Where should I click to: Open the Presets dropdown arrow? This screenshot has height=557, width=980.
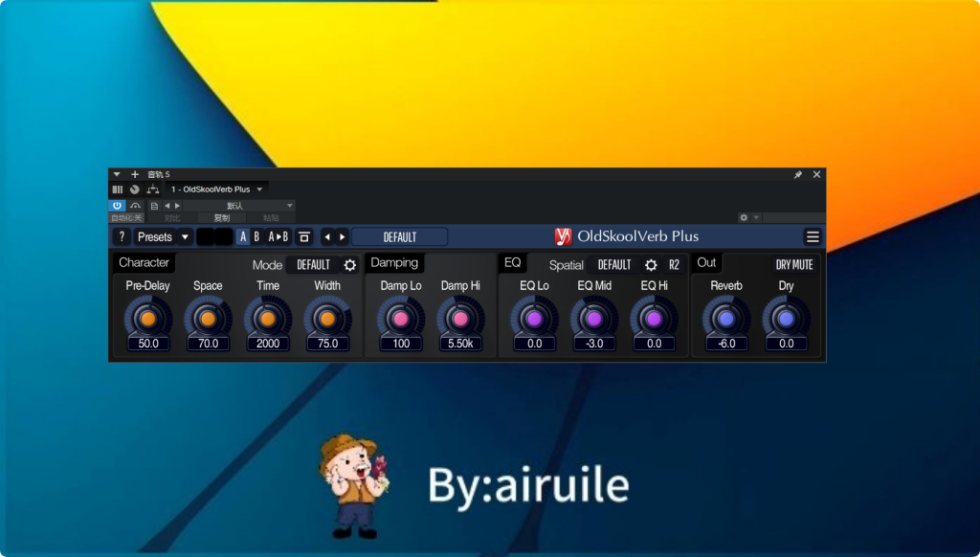point(185,237)
